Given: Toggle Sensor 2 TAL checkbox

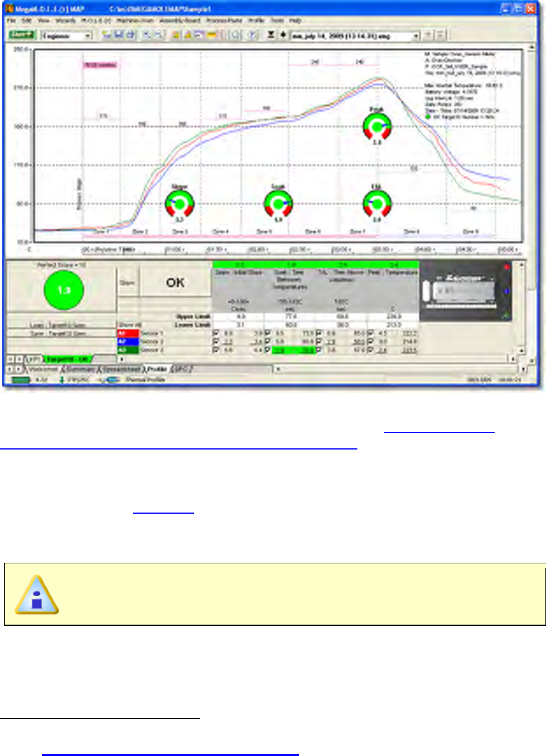Looking at the screenshot, I should 319,342.
